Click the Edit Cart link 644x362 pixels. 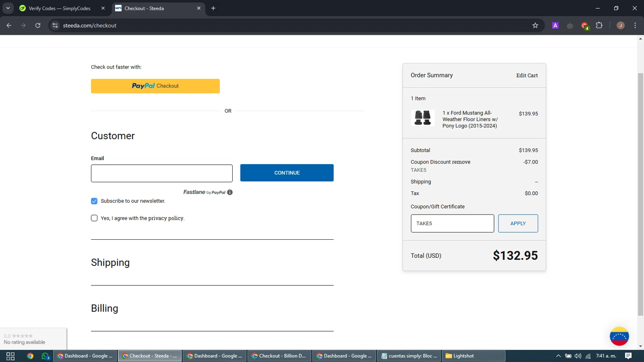click(527, 75)
